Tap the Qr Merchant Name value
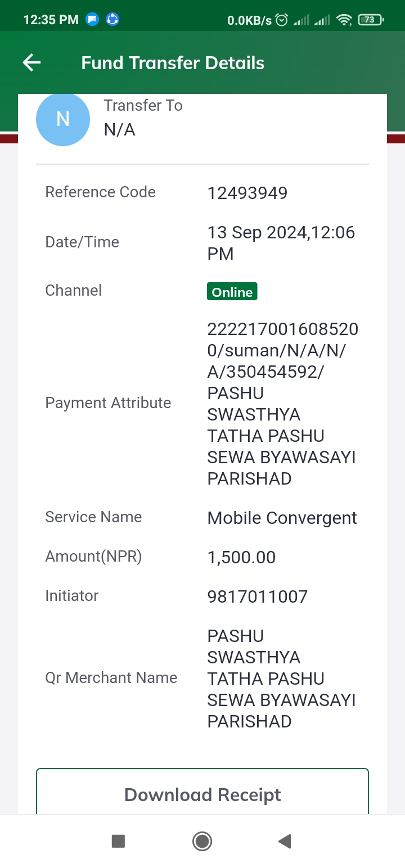 (281, 679)
